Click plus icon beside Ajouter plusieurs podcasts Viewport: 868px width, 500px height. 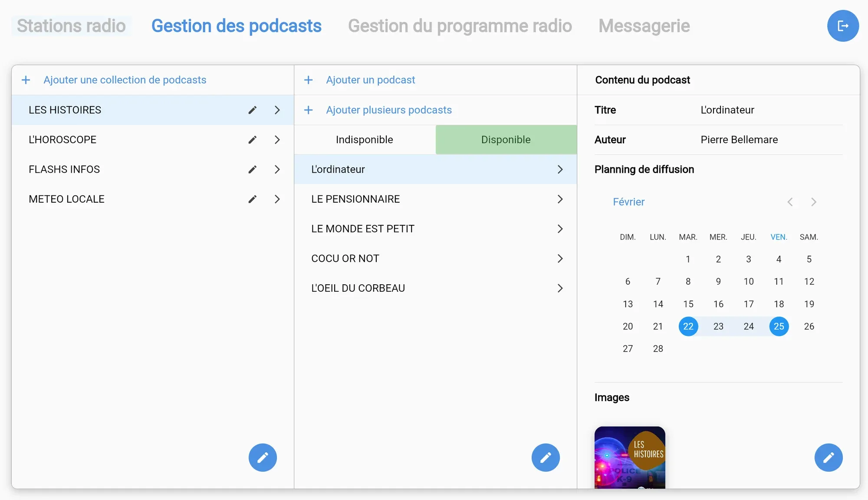tap(309, 110)
